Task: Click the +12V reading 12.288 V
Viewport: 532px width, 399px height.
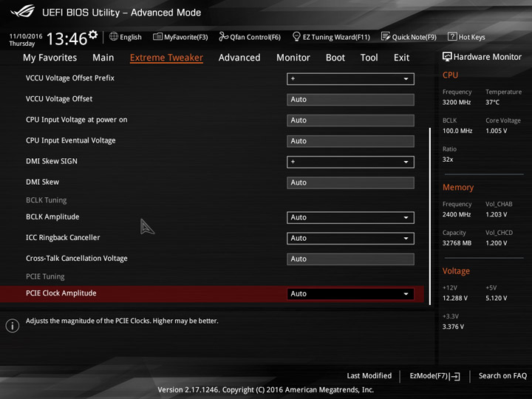Action: pyautogui.click(x=455, y=298)
